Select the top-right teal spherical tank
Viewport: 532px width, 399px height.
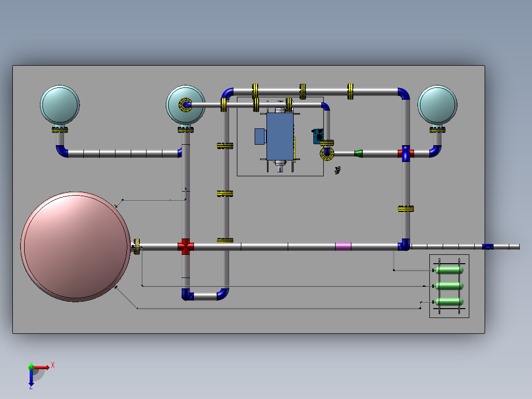pos(437,105)
